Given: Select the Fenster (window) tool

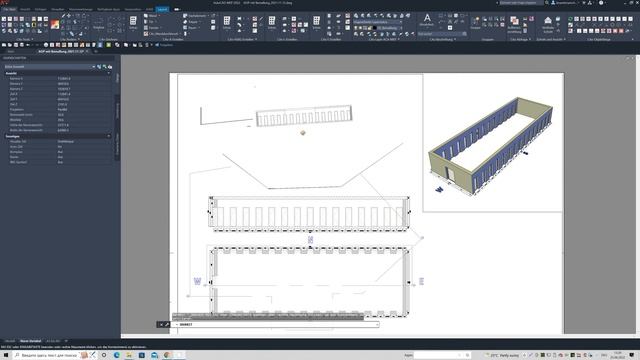Looking at the screenshot, I should [152, 27].
